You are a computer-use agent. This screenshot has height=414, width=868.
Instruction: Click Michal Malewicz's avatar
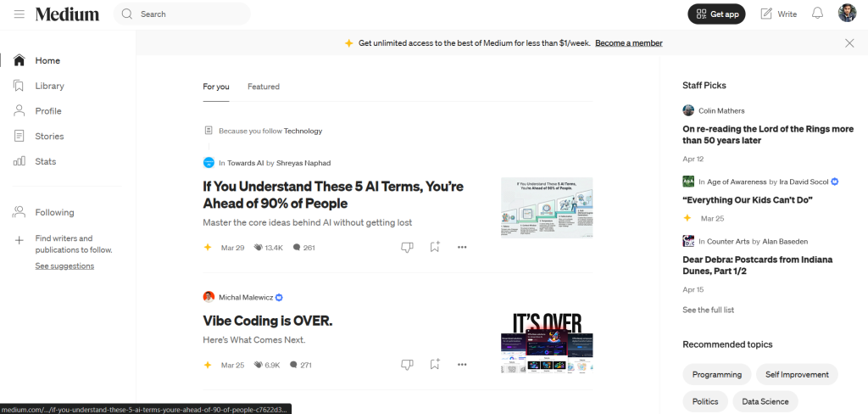[209, 297]
